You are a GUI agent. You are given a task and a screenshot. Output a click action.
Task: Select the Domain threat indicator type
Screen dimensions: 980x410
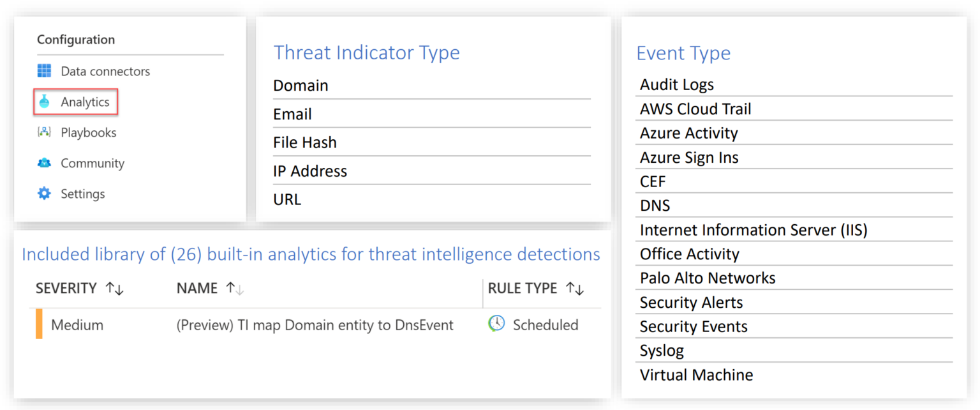click(x=301, y=85)
